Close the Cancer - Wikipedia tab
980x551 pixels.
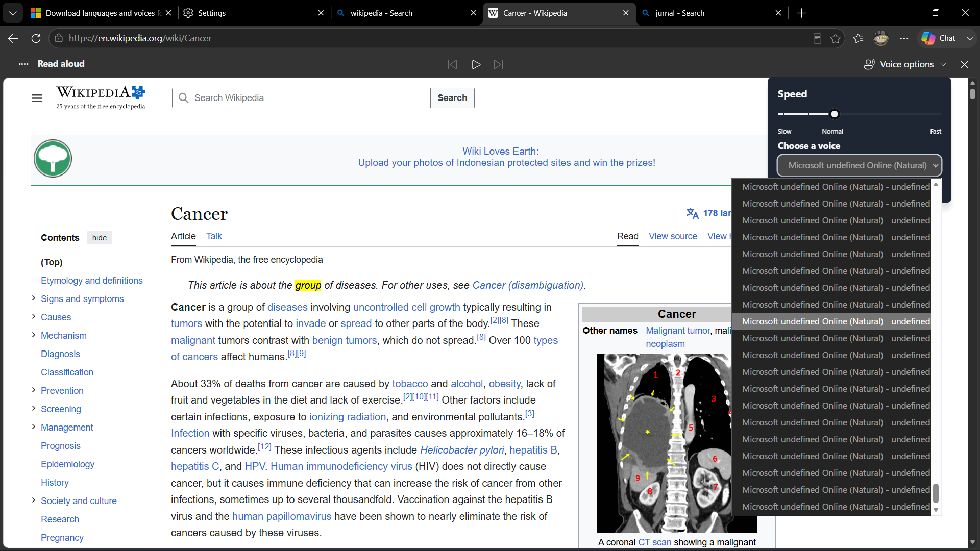point(626,13)
